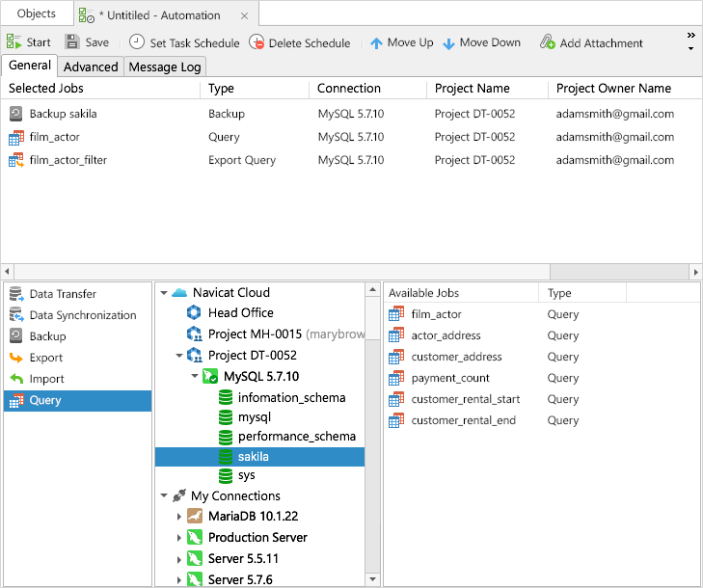
Task: Click the Head Office project icon
Action: (194, 312)
